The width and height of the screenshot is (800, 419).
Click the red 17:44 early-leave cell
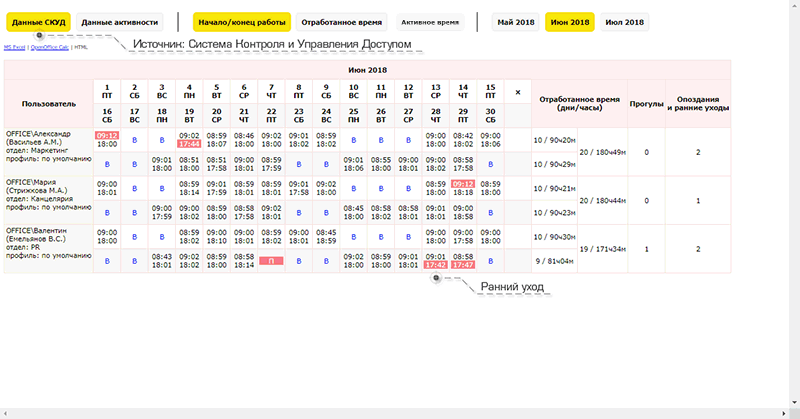189,144
